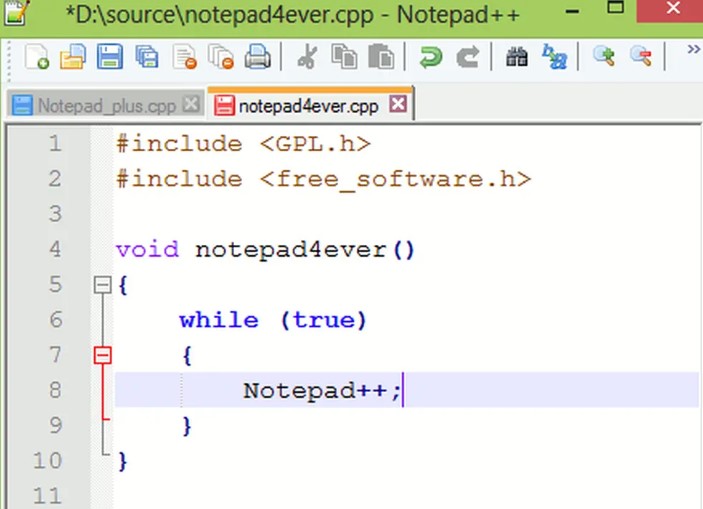The width and height of the screenshot is (703, 509).
Task: Click the Notepad++ application icon in title bar
Action: pos(17,12)
